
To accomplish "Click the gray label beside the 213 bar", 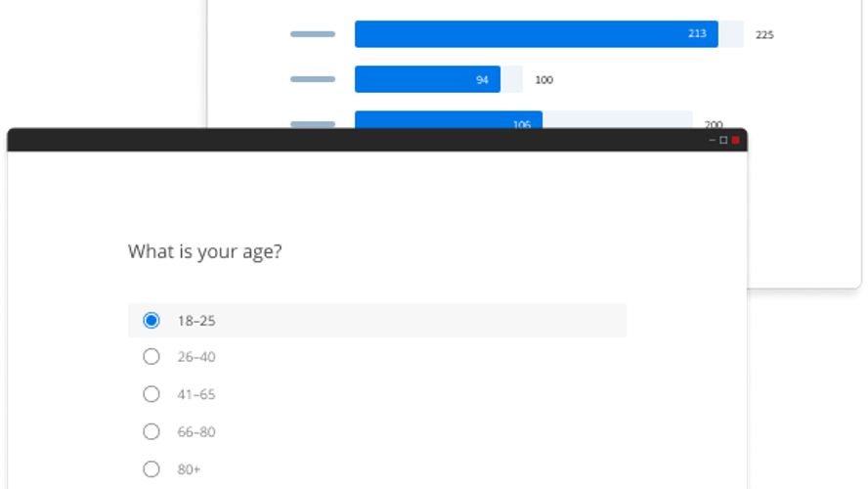I will tap(313, 34).
